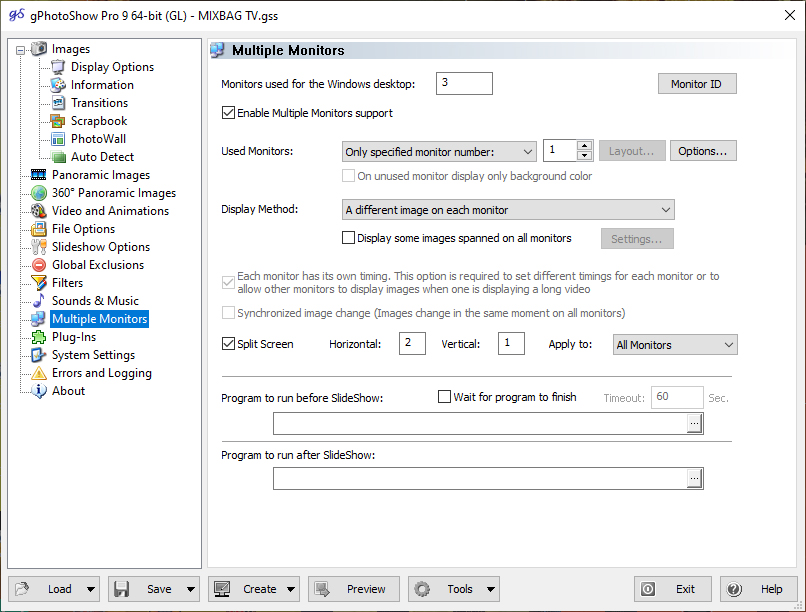The width and height of the screenshot is (806, 612).
Task: Toggle On unused monitor display only background color
Action: point(349,176)
